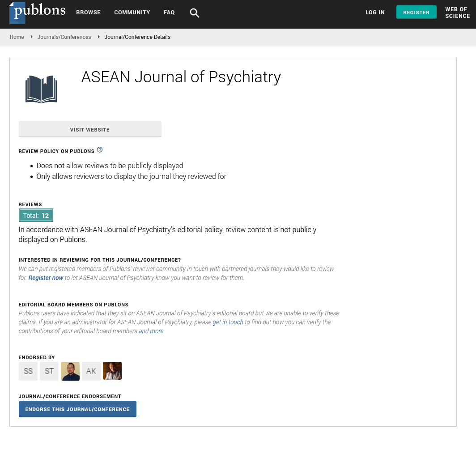
Task: Click 'Editorial Board Members on Publons' heading
Action: click(73, 305)
